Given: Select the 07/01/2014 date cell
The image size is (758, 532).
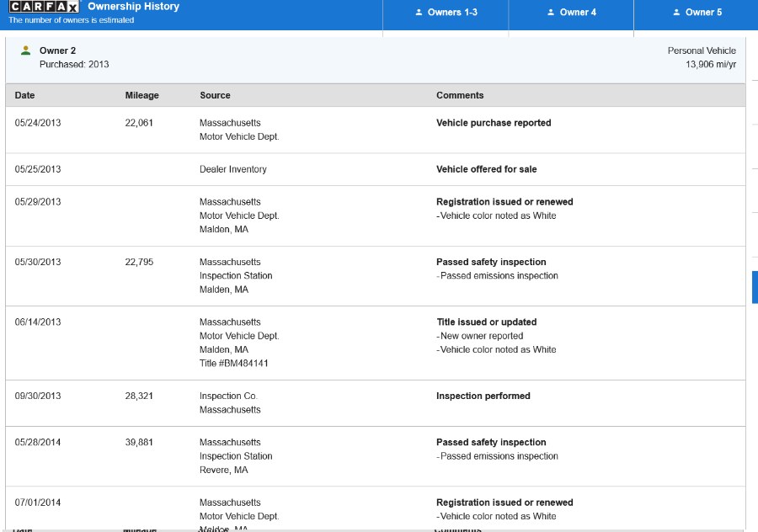Looking at the screenshot, I should click(38, 503).
